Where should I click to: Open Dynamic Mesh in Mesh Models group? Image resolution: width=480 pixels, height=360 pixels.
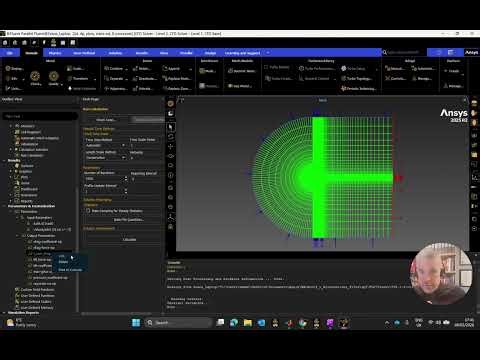click(x=242, y=71)
